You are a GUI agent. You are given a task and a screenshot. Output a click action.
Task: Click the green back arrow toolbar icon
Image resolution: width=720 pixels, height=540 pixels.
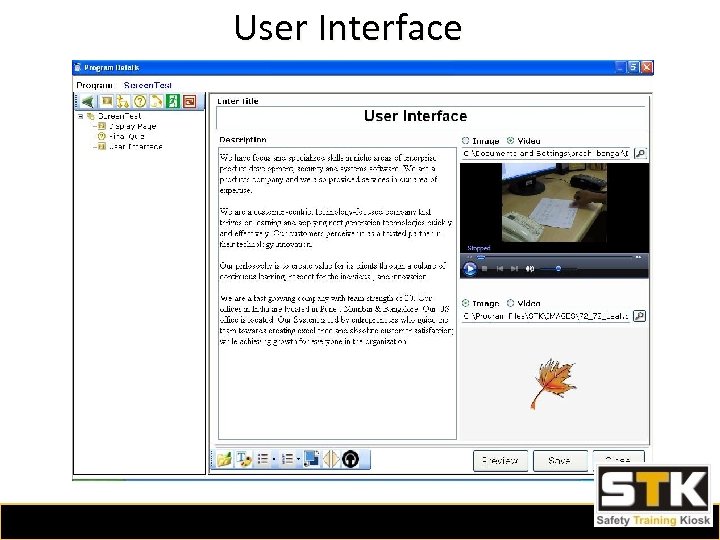pyautogui.click(x=87, y=101)
